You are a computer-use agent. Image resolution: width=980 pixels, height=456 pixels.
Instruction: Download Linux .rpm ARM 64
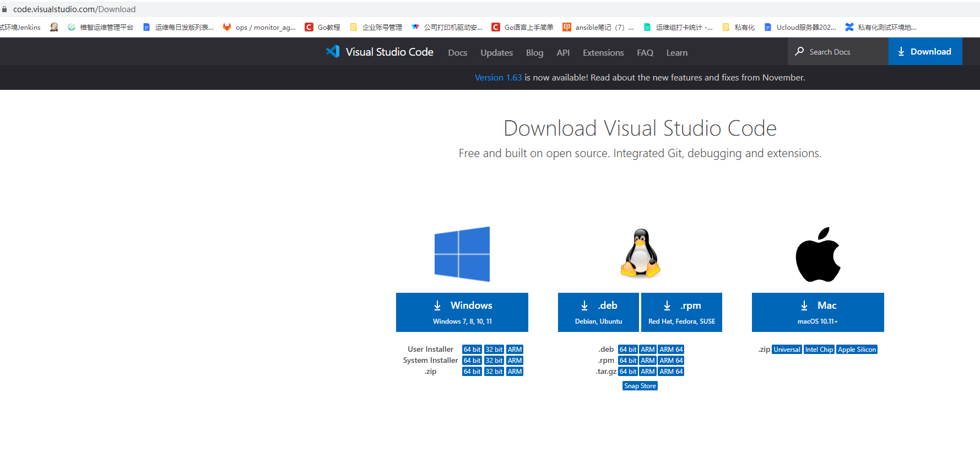(x=671, y=361)
